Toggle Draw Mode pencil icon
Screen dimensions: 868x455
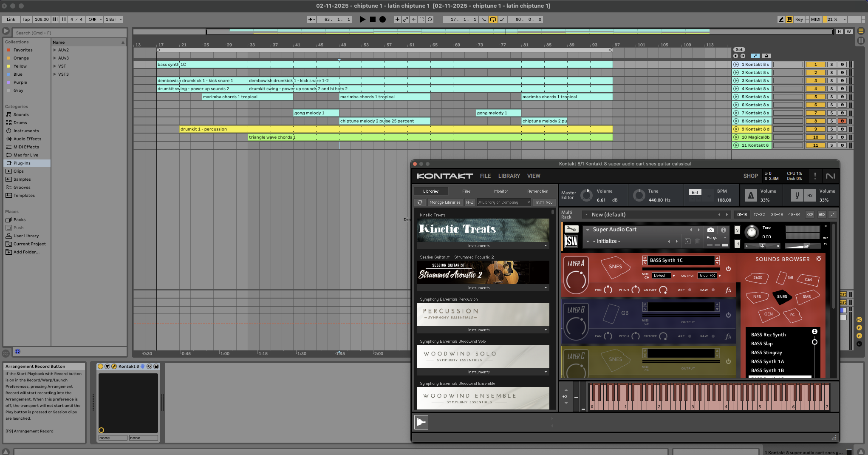[x=781, y=19]
